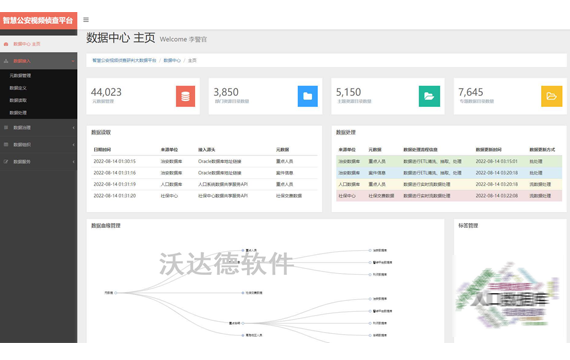
Task: Click the blue folder icon on 3,850 card
Action: pyautogui.click(x=308, y=96)
